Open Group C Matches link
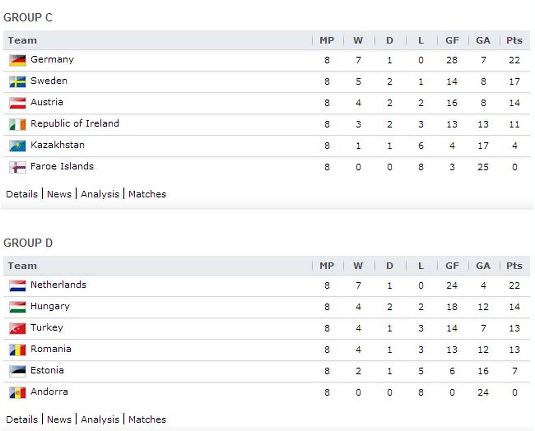535x431 pixels. click(147, 194)
